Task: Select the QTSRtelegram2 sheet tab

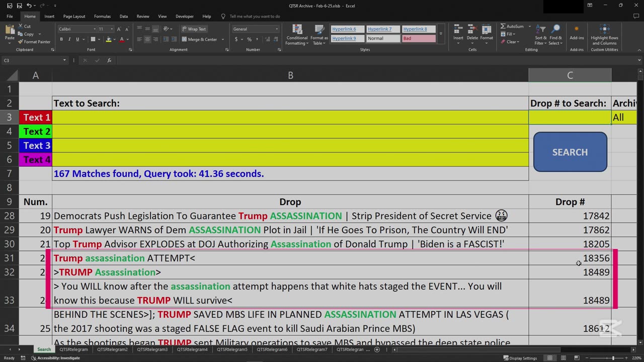Action: point(112,349)
